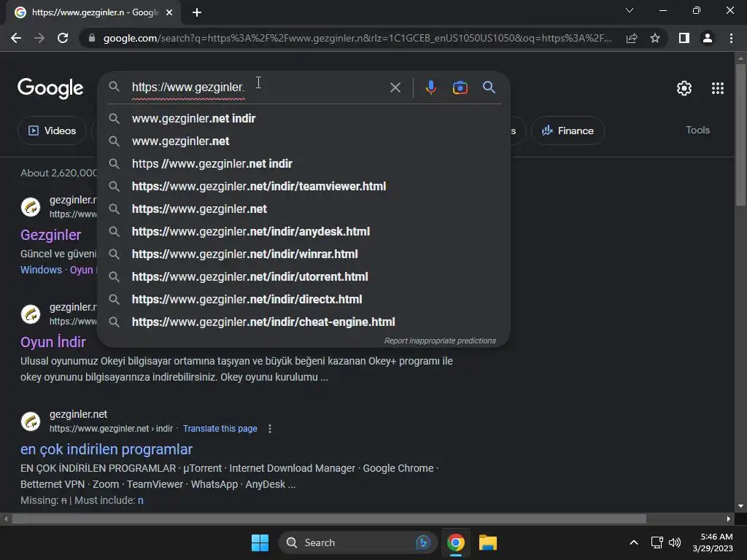Filter results by Finance
The width and height of the screenshot is (747, 560).
point(568,131)
